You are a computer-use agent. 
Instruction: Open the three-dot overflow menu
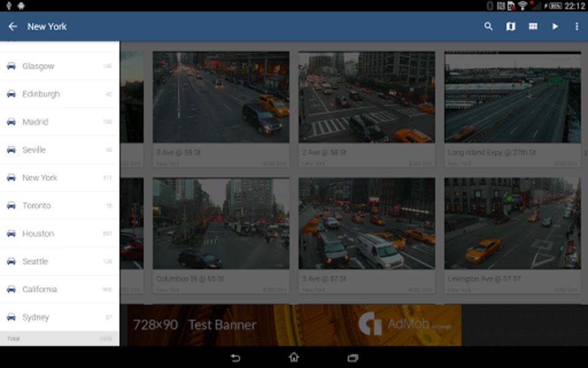click(577, 26)
